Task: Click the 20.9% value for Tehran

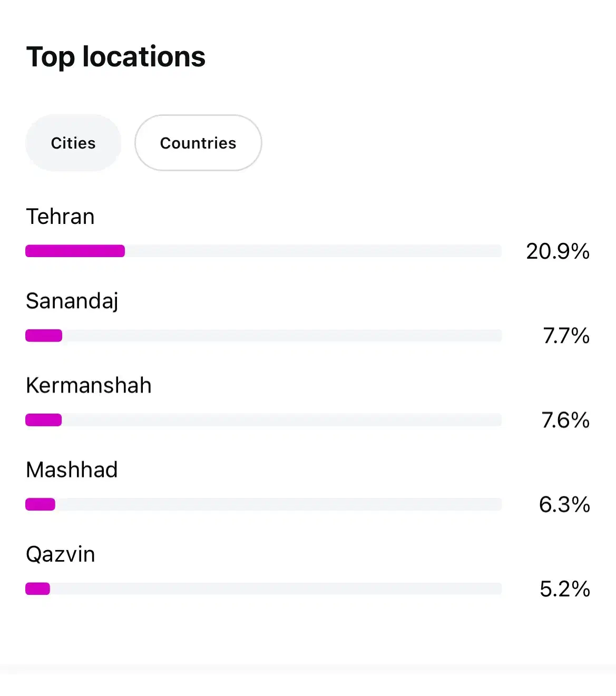Action: (558, 251)
